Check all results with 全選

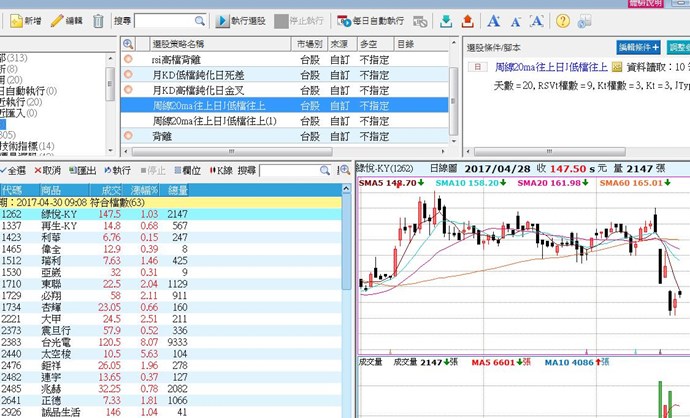click(x=16, y=171)
